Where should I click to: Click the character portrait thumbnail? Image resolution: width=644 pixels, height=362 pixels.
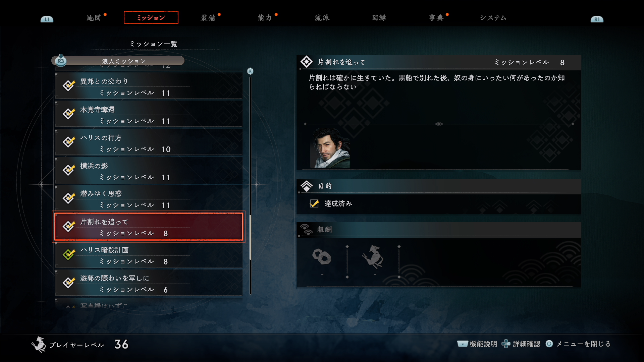coord(330,148)
